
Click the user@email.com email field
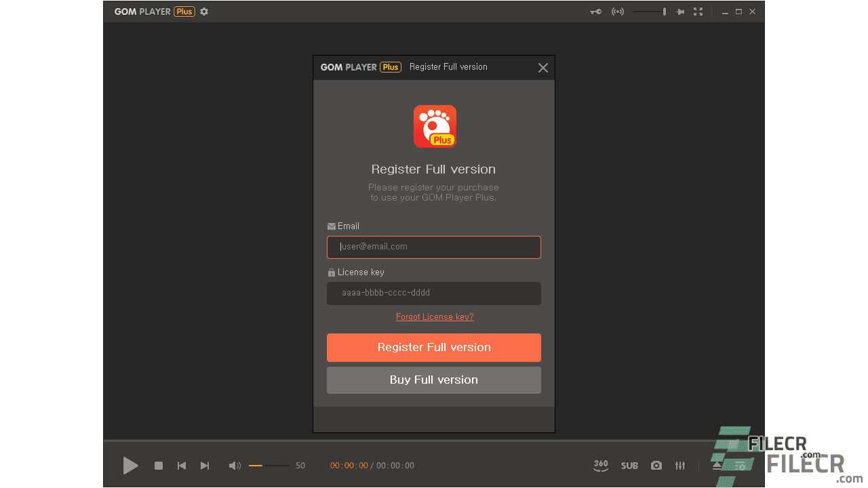pyautogui.click(x=433, y=247)
